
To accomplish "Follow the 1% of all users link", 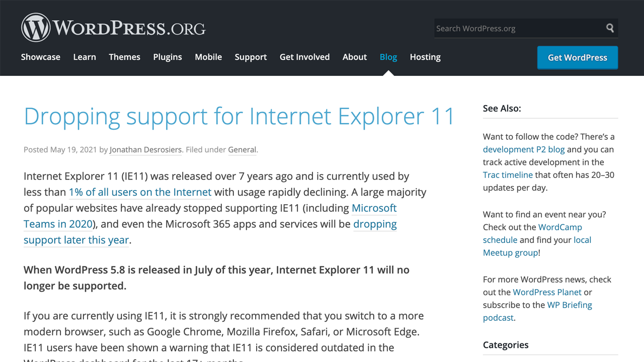I will click(x=140, y=192).
